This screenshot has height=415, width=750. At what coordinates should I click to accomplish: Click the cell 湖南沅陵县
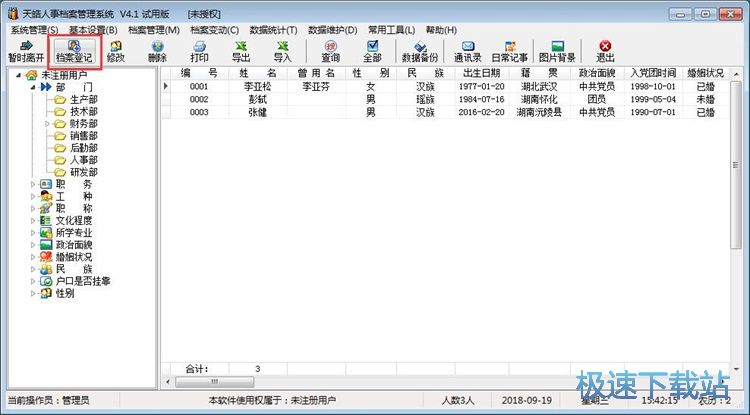pos(540,112)
